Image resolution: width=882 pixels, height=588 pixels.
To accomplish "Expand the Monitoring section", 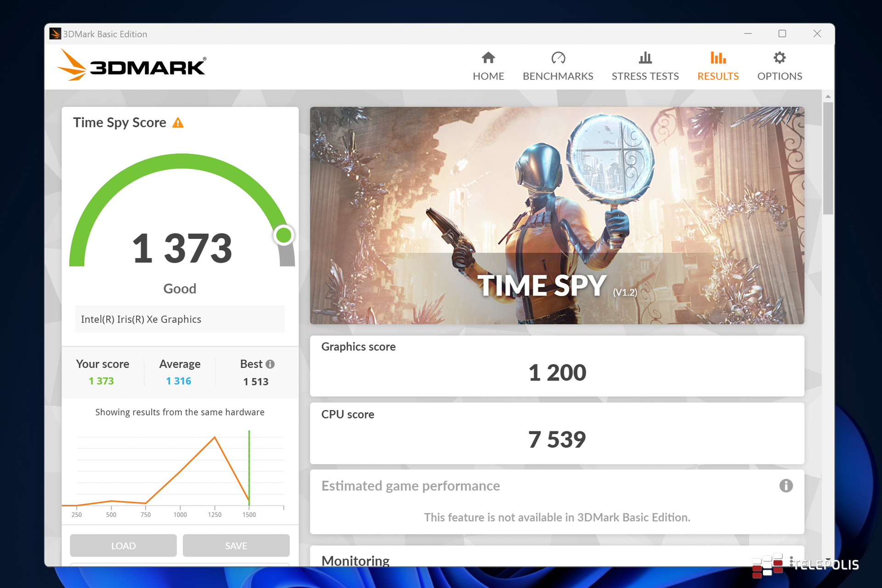I will coord(356,560).
